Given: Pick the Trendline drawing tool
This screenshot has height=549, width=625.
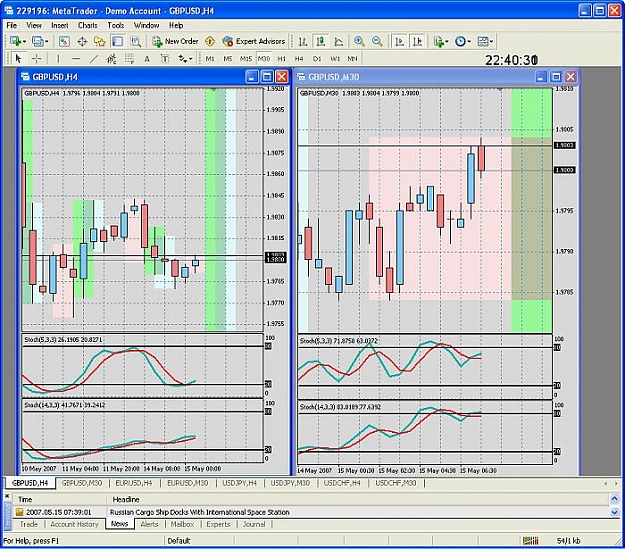Looking at the screenshot, I should (94, 59).
